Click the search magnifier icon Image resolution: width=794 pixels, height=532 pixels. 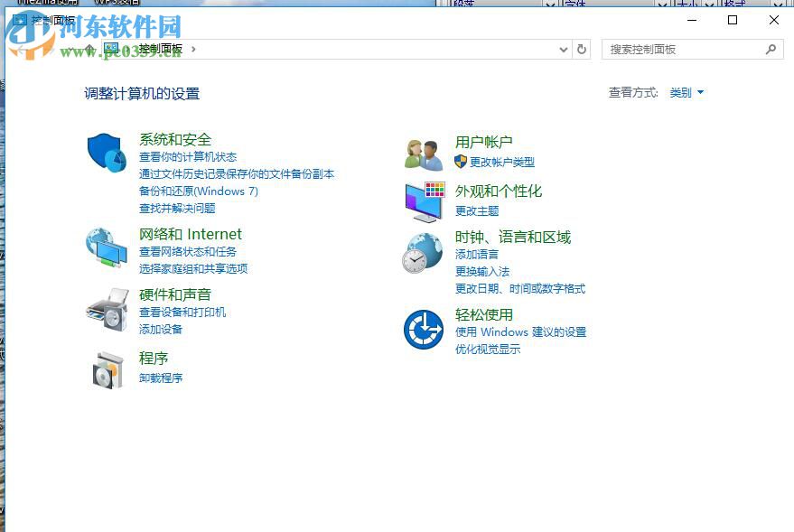point(772,49)
